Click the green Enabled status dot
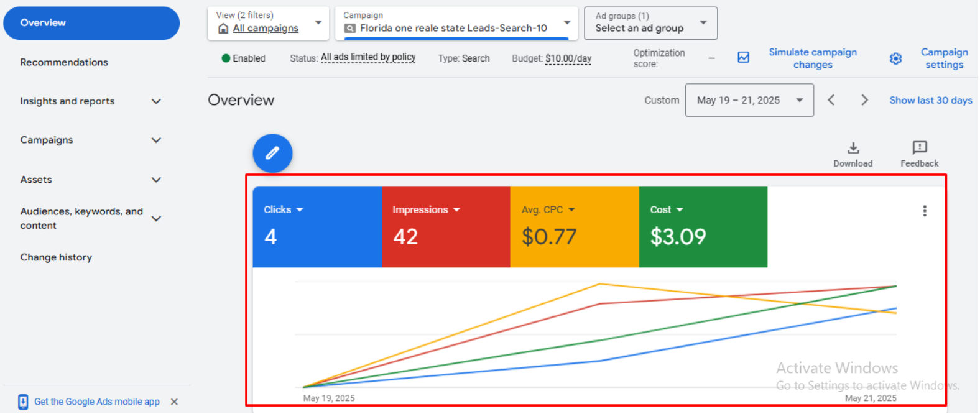The width and height of the screenshot is (980, 419). [x=226, y=58]
